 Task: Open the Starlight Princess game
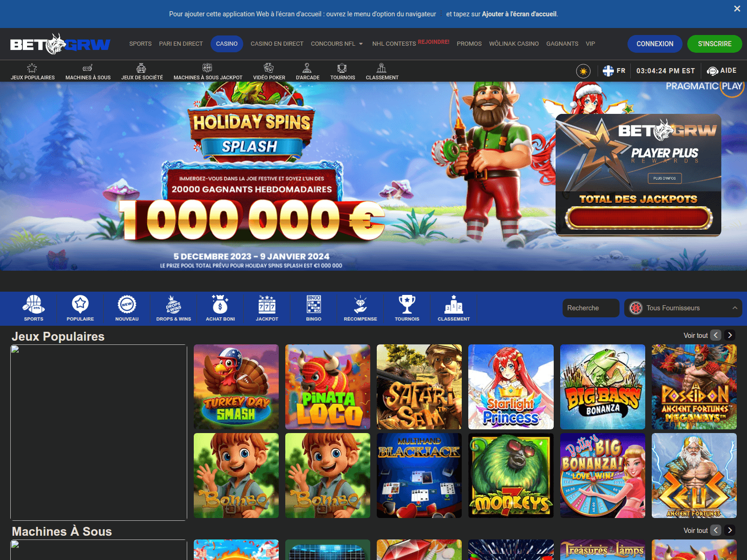511,387
